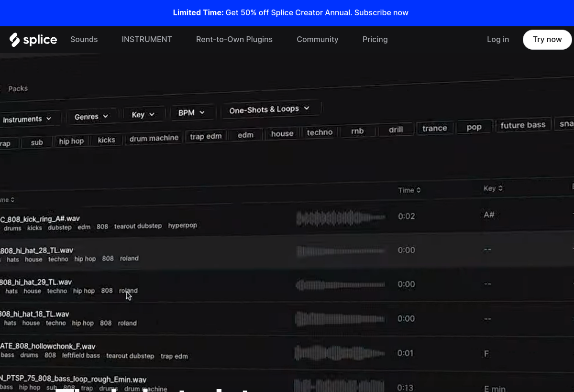Screen dimensions: 574x392
Task: Click waveform of 808_hi_hat_18_TL.wav
Action: (x=341, y=319)
